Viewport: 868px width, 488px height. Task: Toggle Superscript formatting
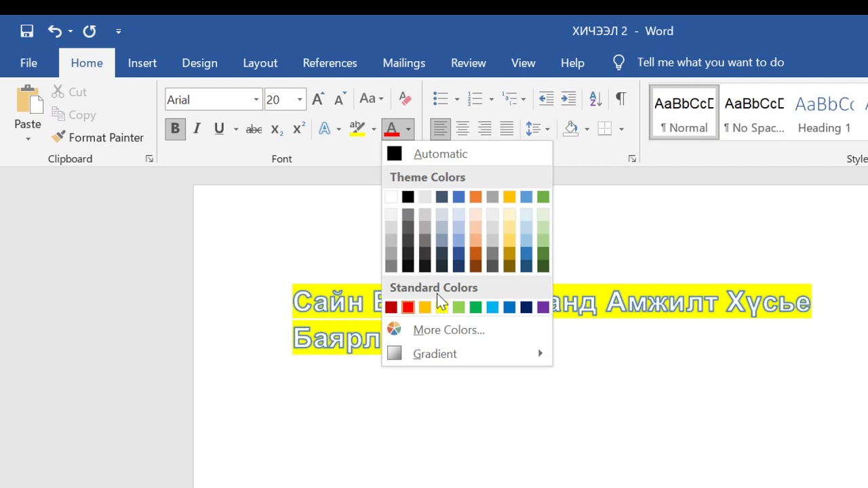[298, 128]
